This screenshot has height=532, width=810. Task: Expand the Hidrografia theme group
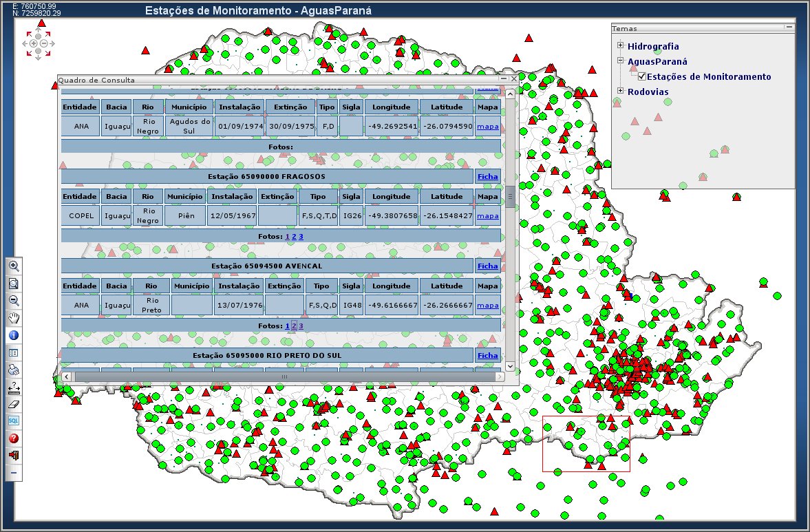621,46
